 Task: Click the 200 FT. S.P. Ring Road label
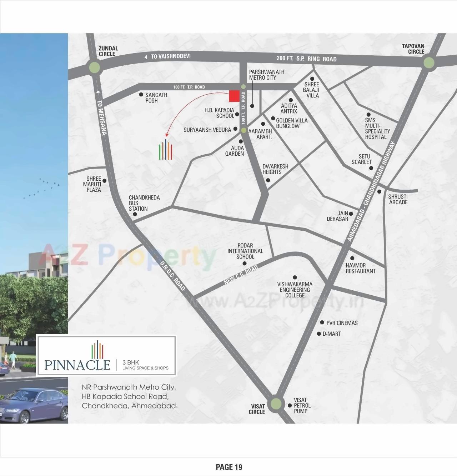[x=306, y=59]
